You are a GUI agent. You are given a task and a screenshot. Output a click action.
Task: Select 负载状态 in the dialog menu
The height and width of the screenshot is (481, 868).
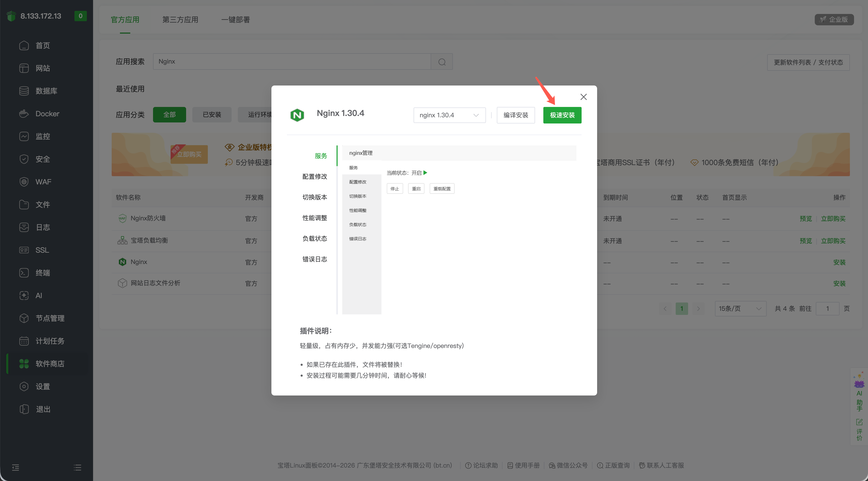point(315,238)
